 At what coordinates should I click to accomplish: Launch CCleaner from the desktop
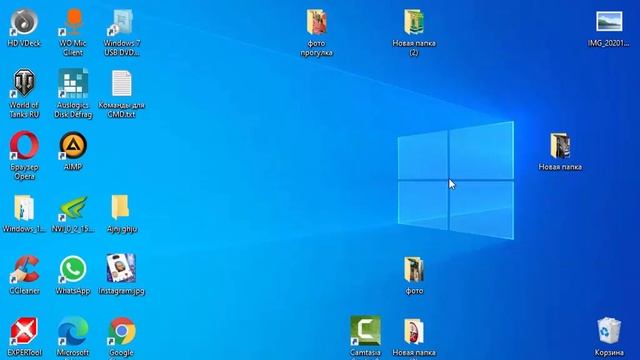24,269
